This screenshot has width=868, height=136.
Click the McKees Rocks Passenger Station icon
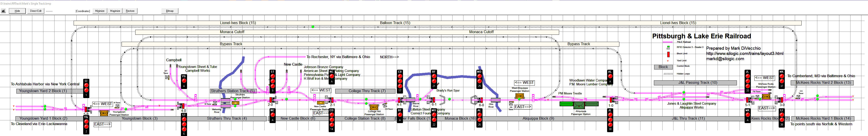click(766, 96)
